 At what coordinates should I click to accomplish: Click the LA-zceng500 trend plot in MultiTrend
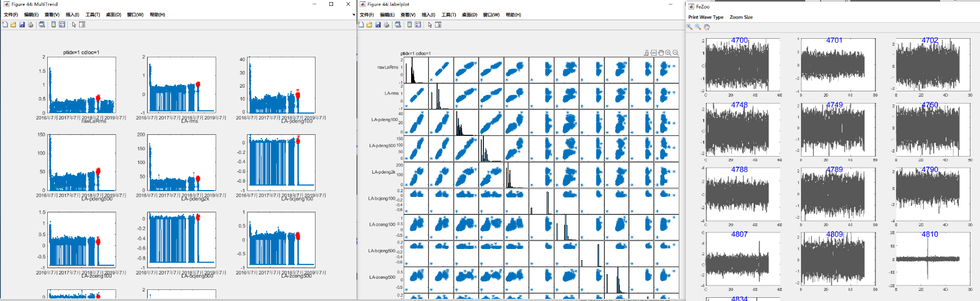point(282,240)
